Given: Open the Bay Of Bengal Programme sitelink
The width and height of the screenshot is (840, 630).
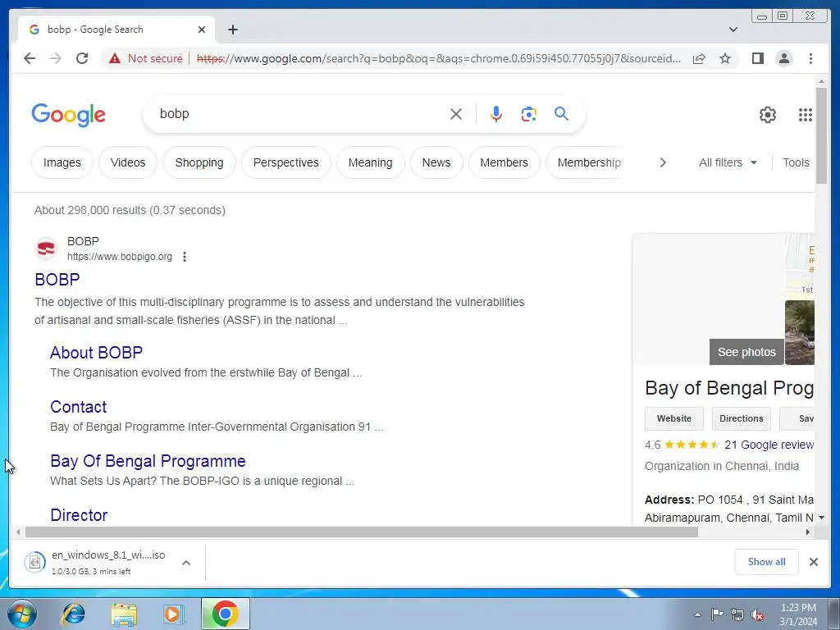Looking at the screenshot, I should pyautogui.click(x=148, y=461).
